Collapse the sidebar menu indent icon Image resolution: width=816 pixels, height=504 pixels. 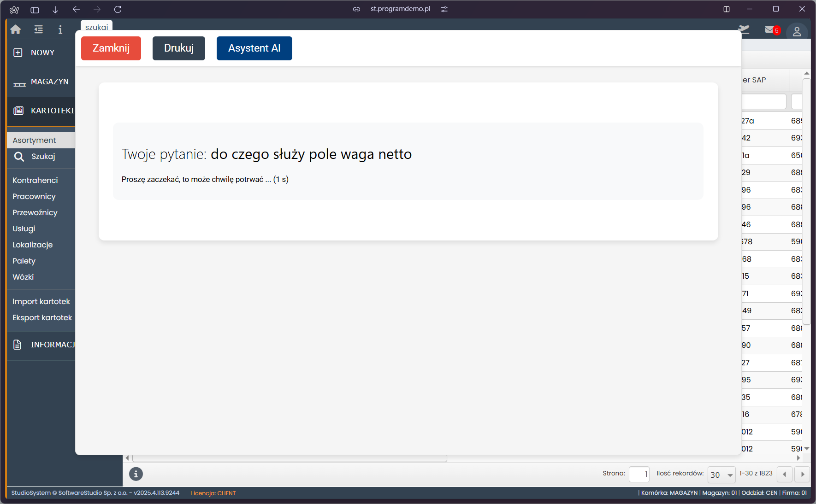pyautogui.click(x=38, y=29)
